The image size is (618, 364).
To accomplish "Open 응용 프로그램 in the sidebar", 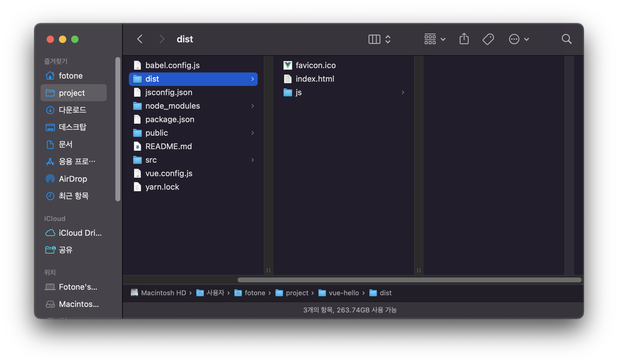I will coord(74,161).
